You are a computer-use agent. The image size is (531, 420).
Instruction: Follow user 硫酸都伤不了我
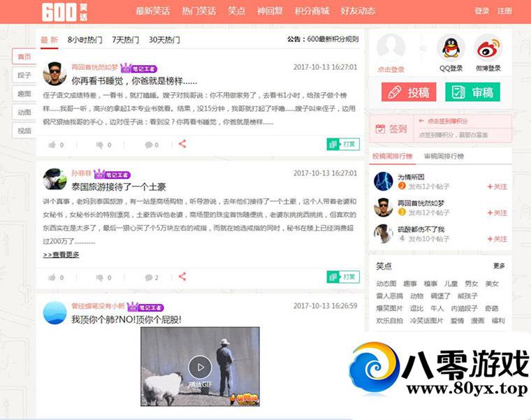point(497,238)
